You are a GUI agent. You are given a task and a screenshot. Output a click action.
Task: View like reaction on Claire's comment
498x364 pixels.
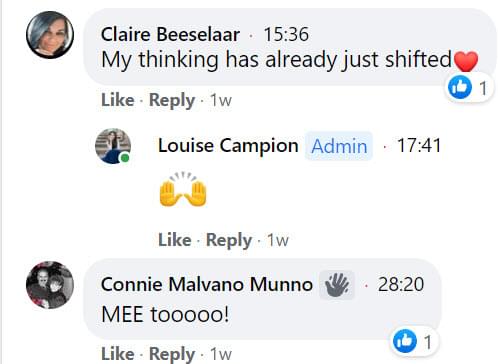click(468, 88)
